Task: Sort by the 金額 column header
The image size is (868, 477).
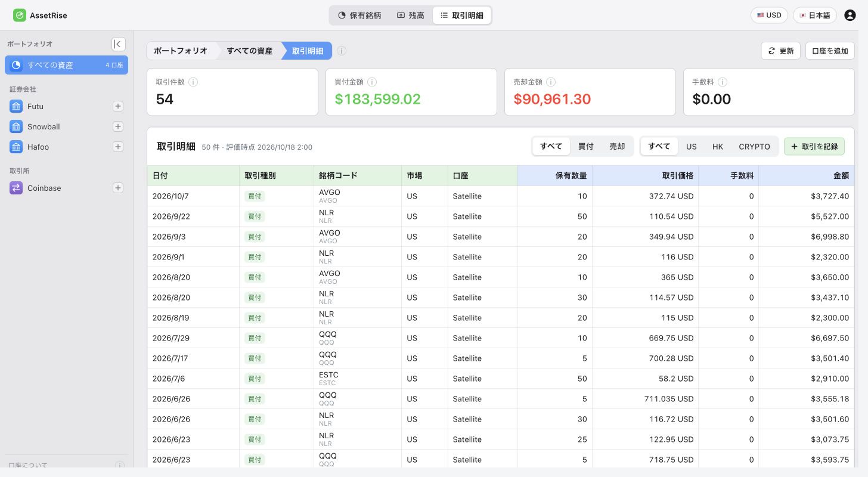Action: 806,176
